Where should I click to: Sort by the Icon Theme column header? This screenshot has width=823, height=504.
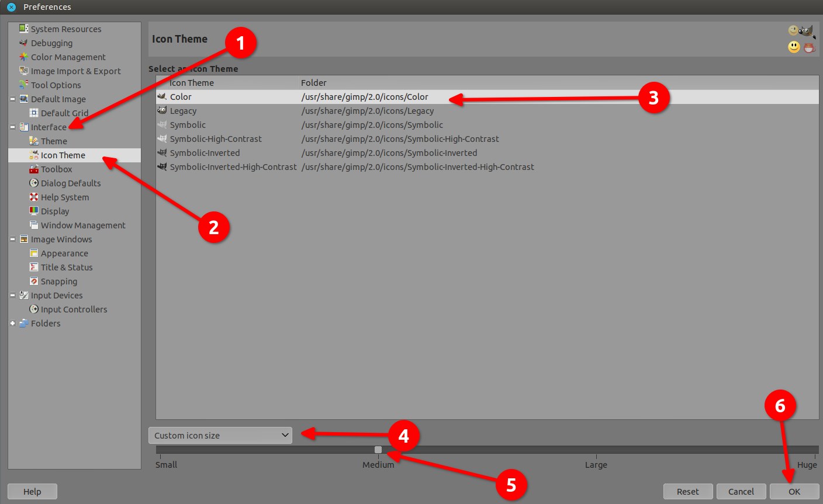click(227, 83)
